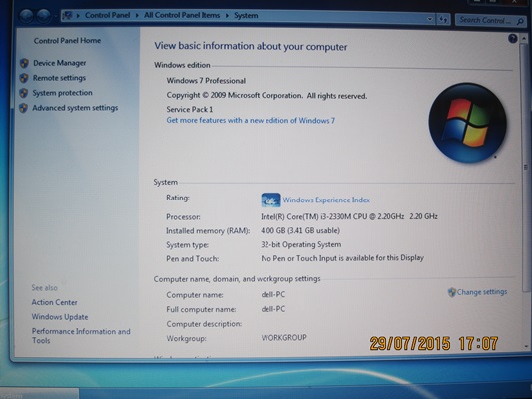The image size is (532, 399).
Task: Click the Remote settings shield icon
Action: click(24, 78)
